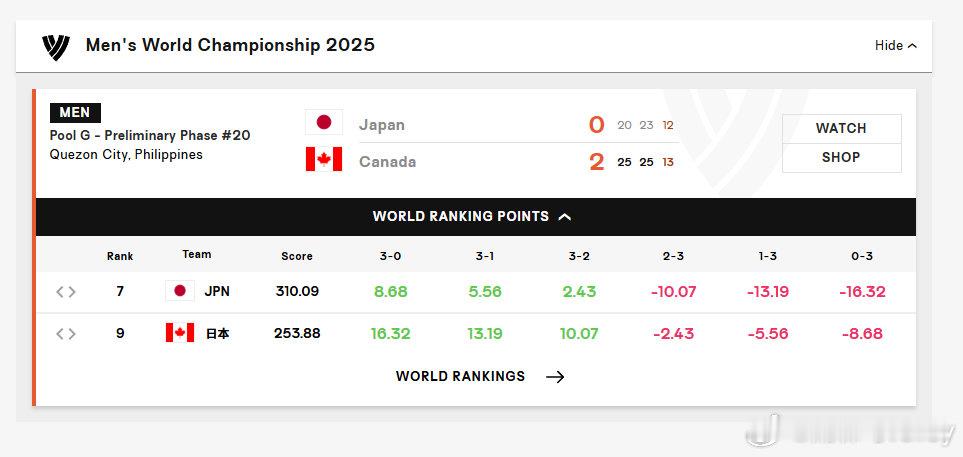Viewport: 963px width, 457px height.
Task: Click the arrow next to World Rankings
Action: (555, 377)
